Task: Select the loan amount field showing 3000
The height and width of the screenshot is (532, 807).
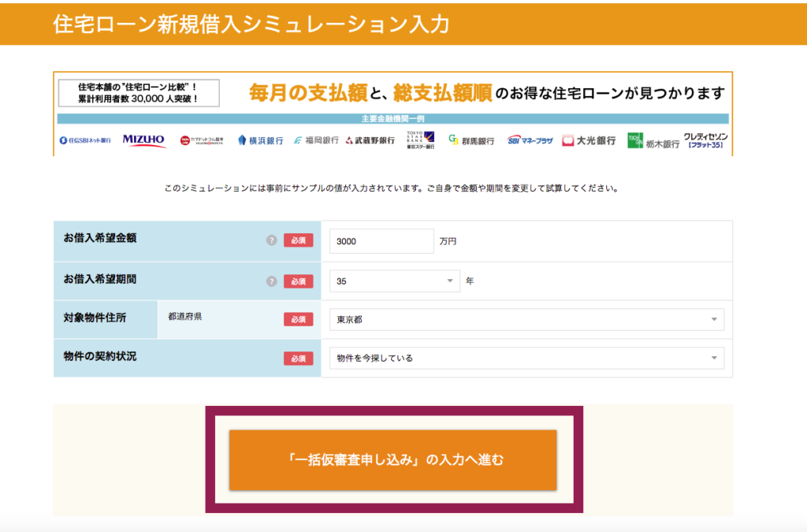Action: click(x=381, y=240)
